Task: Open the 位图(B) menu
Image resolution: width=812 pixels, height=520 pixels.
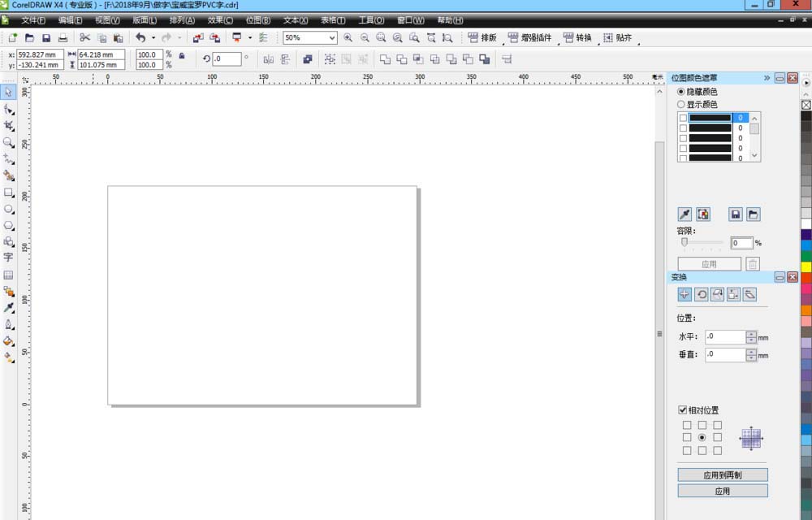Action: click(258, 20)
